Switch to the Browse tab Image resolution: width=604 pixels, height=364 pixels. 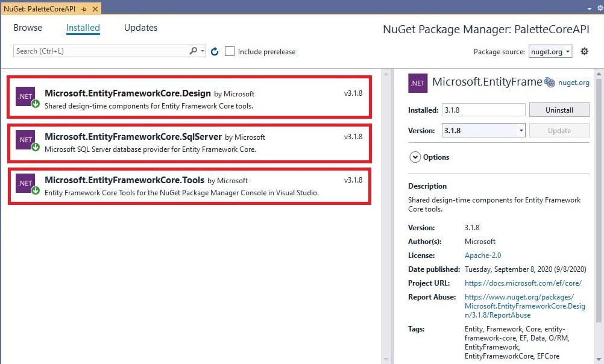28,28
